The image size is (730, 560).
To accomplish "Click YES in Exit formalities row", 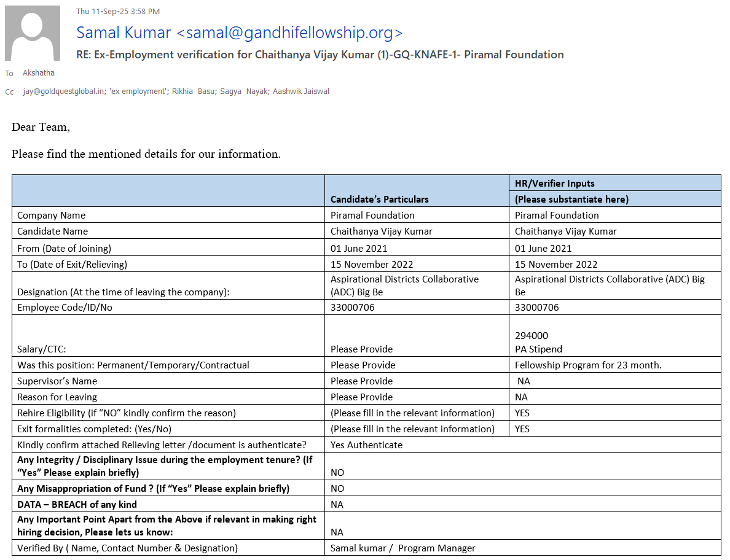I will point(522,429).
